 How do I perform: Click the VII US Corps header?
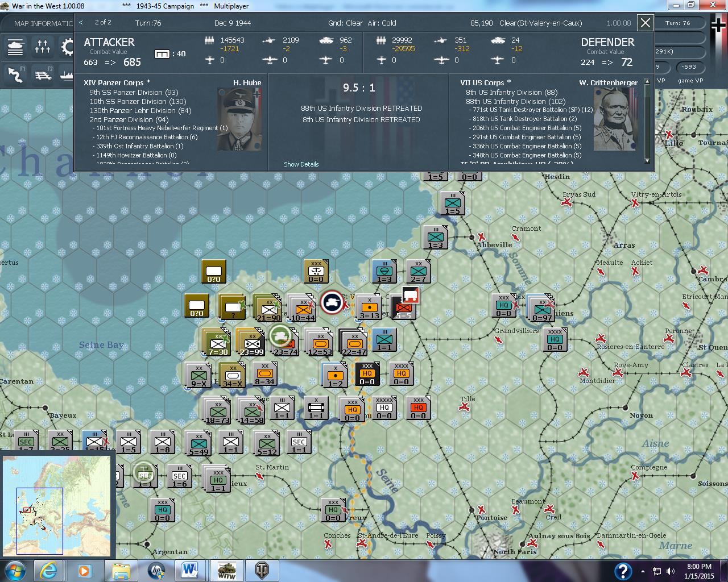pyautogui.click(x=486, y=82)
